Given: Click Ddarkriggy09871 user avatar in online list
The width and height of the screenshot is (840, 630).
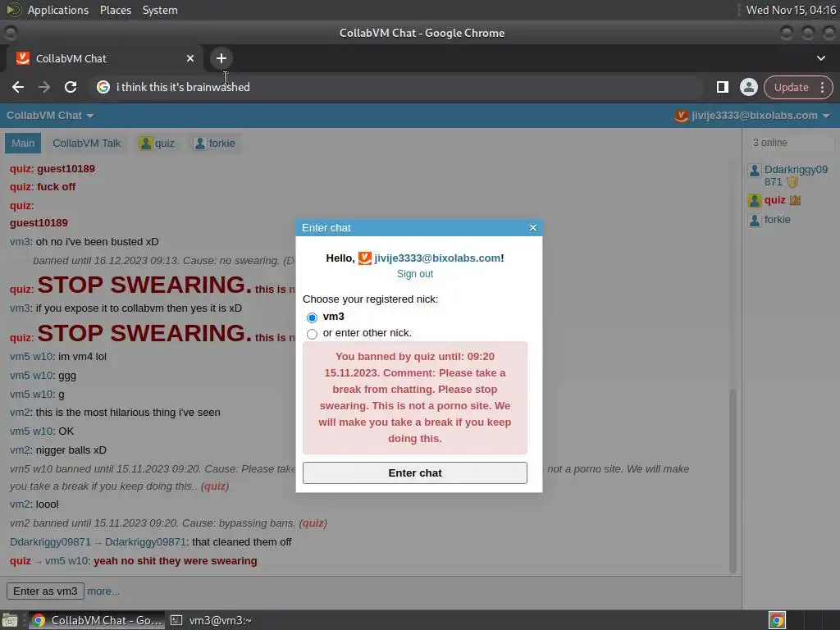Looking at the screenshot, I should click(755, 171).
